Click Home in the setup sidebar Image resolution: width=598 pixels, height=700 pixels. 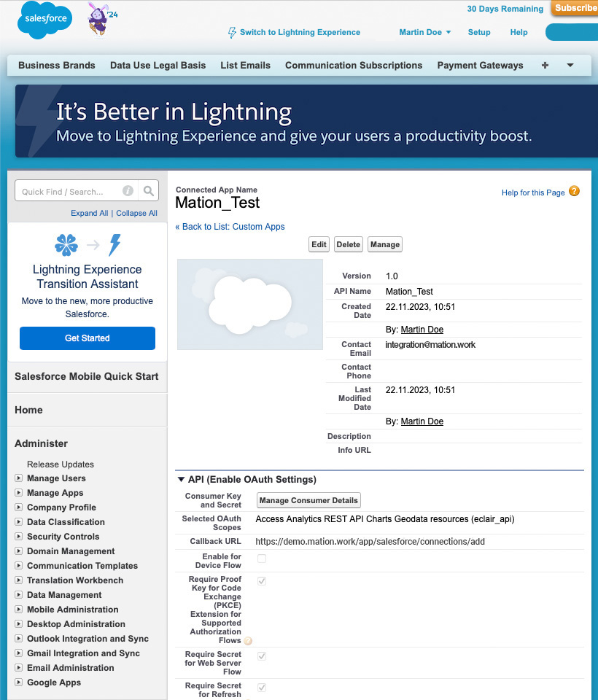pos(28,410)
